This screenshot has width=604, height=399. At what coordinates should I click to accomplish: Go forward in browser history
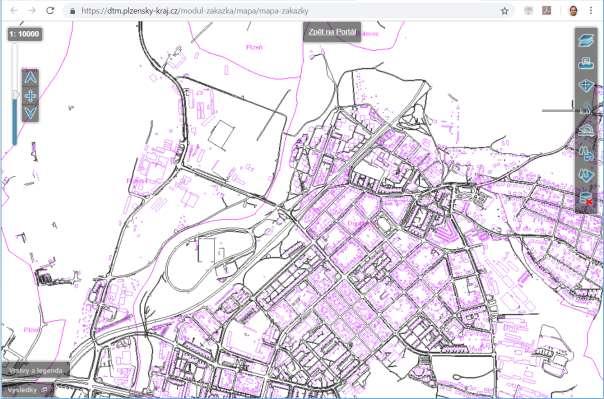coord(32,11)
